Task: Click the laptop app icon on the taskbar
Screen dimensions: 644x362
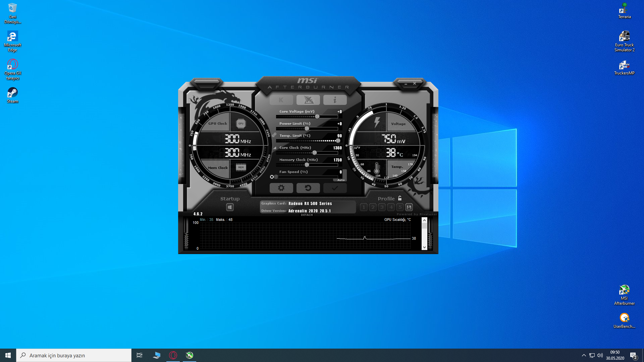Action: tap(157, 355)
